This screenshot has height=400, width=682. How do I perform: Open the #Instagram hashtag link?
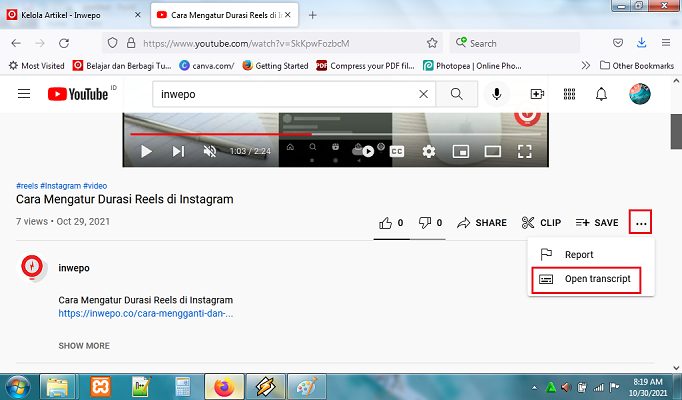[x=60, y=186]
